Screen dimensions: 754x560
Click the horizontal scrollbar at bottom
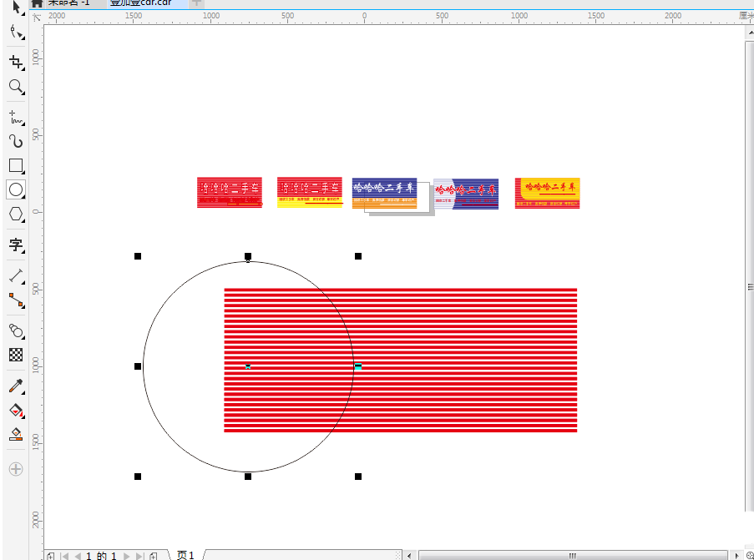(572, 555)
